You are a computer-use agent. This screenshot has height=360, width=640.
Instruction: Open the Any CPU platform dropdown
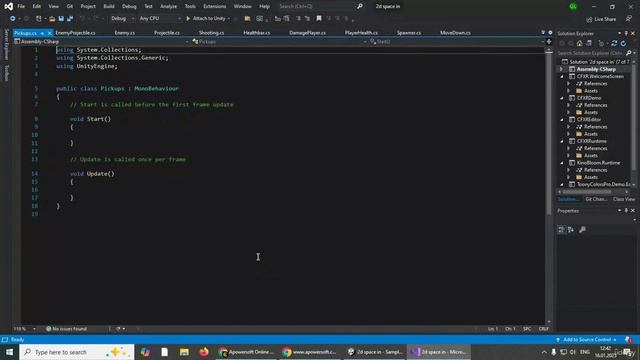point(160,18)
